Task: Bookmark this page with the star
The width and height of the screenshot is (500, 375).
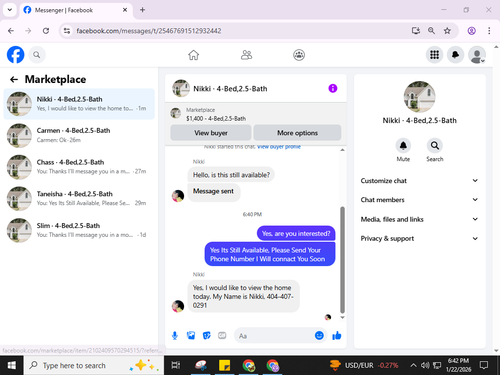Action: (x=447, y=31)
